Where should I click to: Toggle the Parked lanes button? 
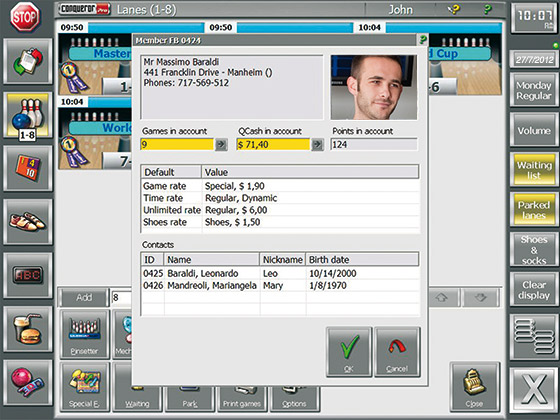(x=534, y=210)
